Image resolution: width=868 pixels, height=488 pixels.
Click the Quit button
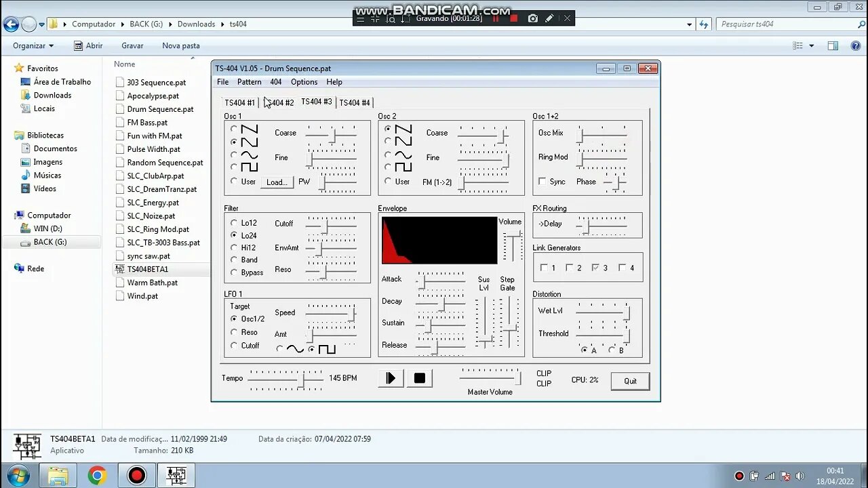click(x=630, y=381)
